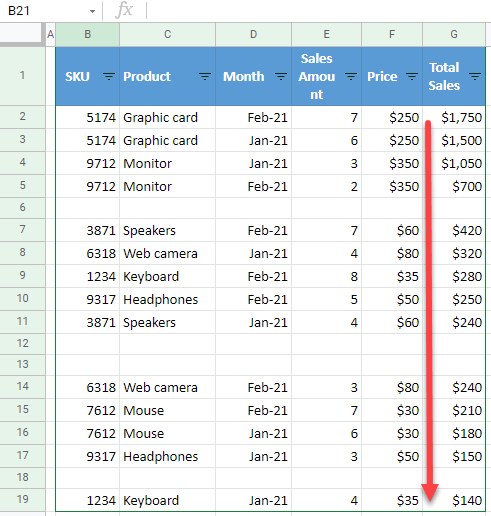Screen dimensions: 491x516
Task: Click the Product header cell
Action: (167, 76)
